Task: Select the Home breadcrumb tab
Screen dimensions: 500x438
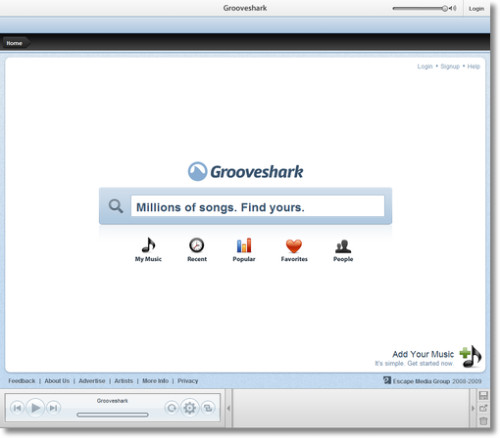Action: (15, 43)
